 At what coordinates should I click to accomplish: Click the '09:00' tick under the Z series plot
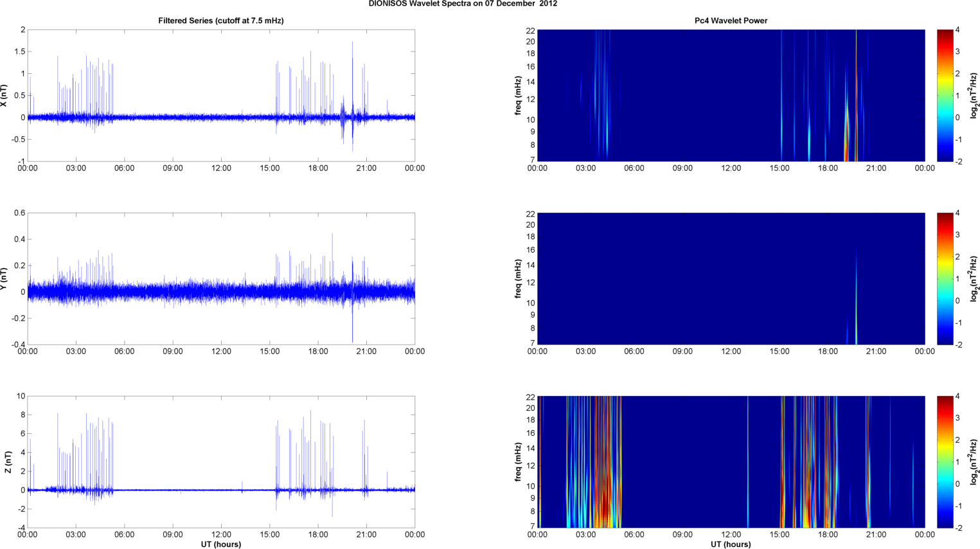(173, 534)
